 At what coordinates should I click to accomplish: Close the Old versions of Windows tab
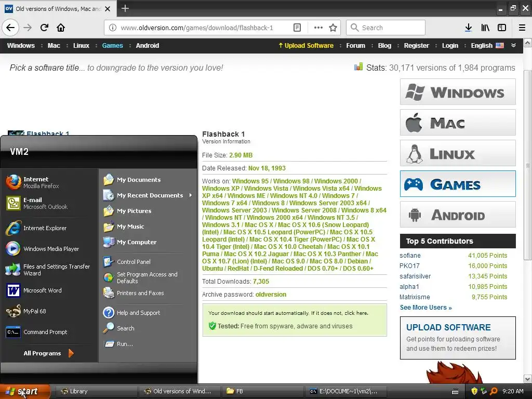108,9
